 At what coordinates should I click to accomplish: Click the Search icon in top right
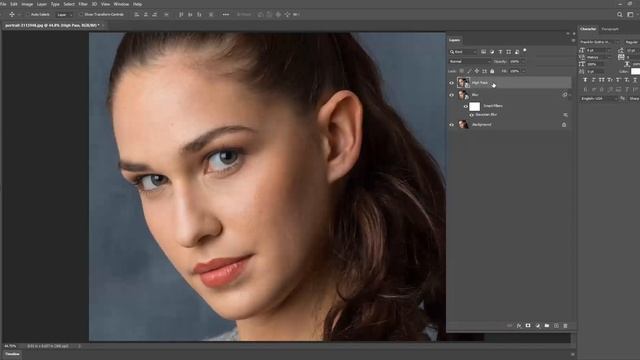coord(620,14)
